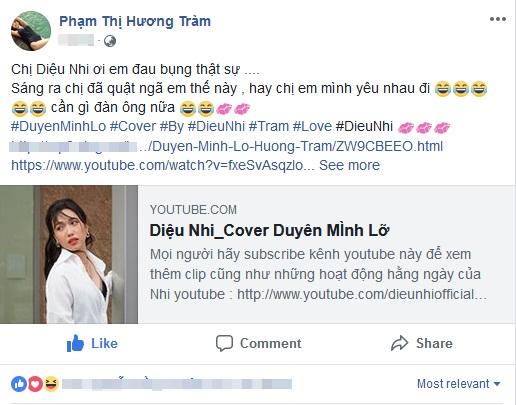Screen dimensions: 516x405
Task: Expand post text with See more
Action: click(349, 165)
